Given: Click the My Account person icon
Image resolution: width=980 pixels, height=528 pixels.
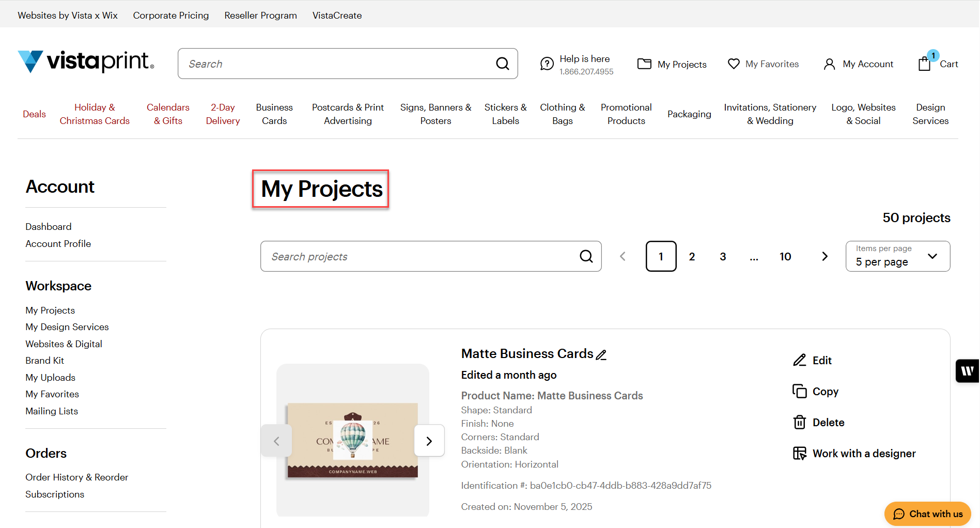Looking at the screenshot, I should (829, 64).
